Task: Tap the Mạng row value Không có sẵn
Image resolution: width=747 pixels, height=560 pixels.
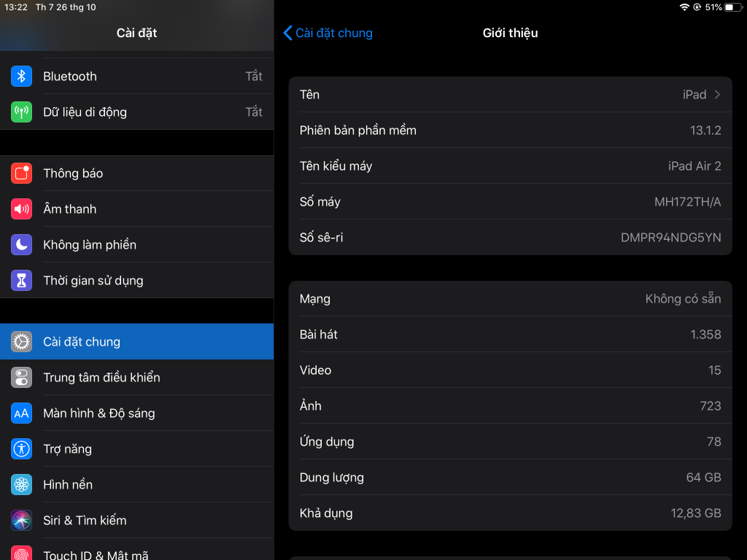Action: [683, 298]
